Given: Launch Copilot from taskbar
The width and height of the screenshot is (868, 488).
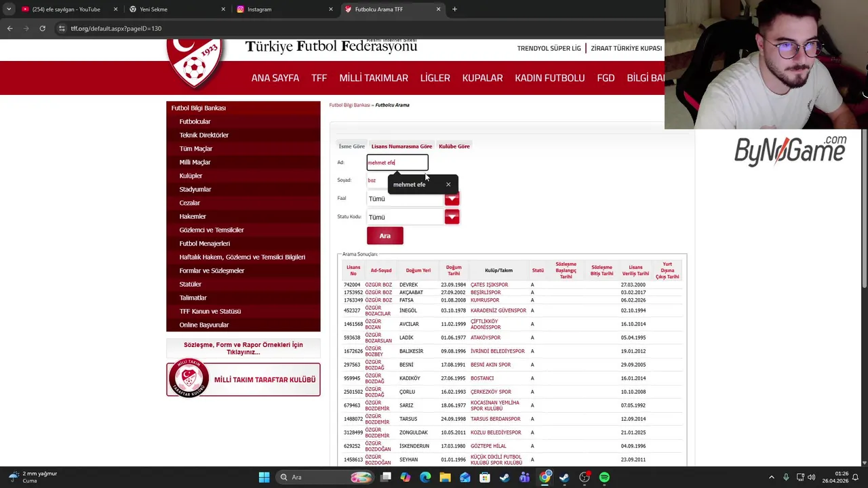Looking at the screenshot, I should tap(406, 477).
